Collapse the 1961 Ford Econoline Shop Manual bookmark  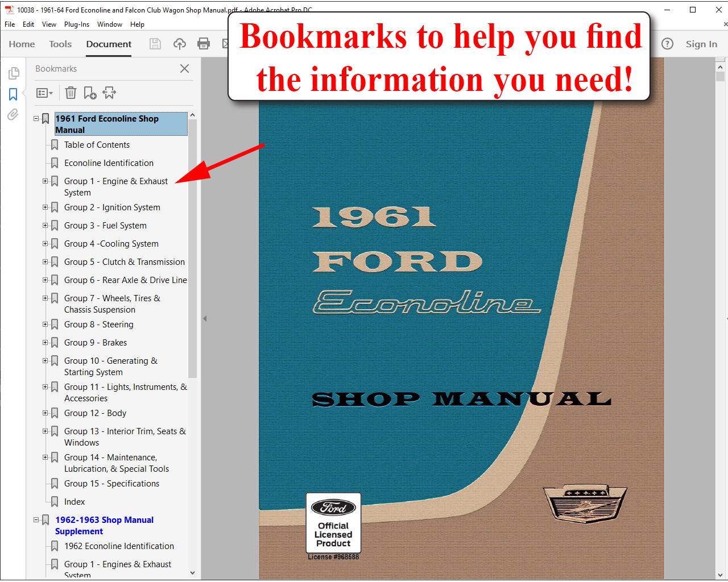[36, 119]
